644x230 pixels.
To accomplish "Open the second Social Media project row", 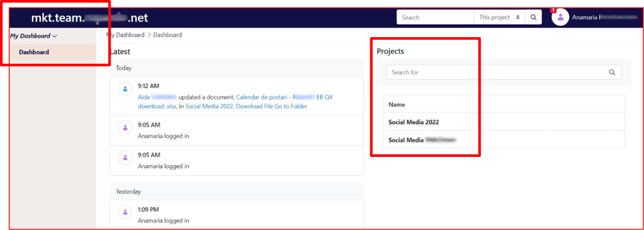I will [504, 140].
